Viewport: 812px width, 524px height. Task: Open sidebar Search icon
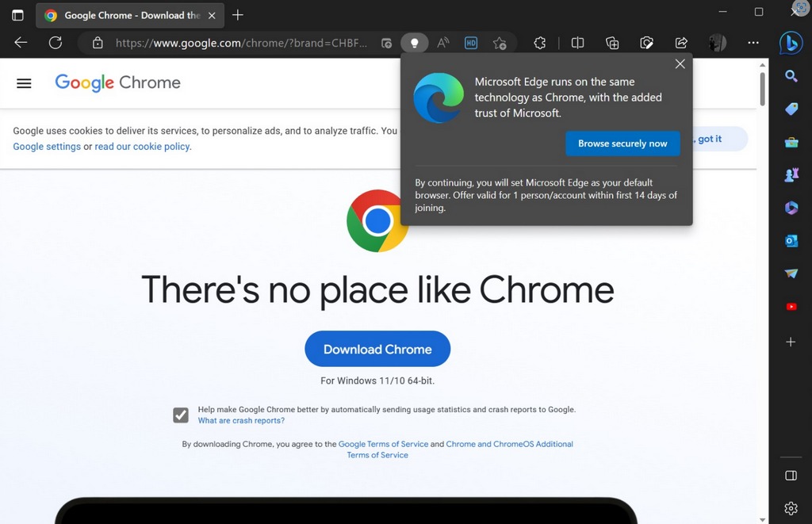(791, 76)
